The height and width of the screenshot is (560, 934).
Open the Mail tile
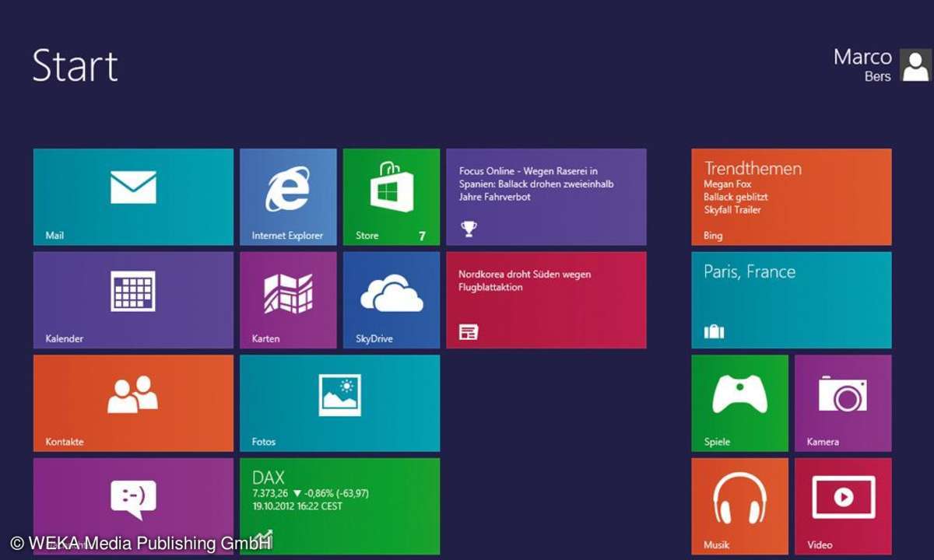point(133,197)
